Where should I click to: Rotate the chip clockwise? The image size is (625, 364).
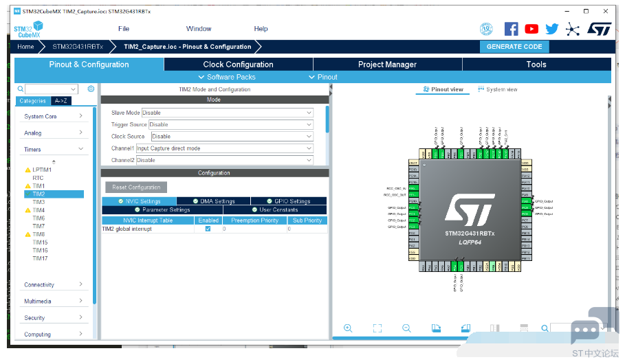click(436, 328)
